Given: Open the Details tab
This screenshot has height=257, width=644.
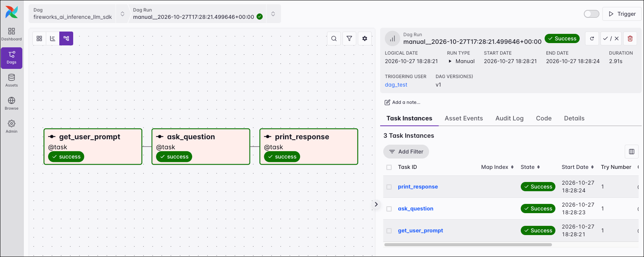Looking at the screenshot, I should coord(574,118).
